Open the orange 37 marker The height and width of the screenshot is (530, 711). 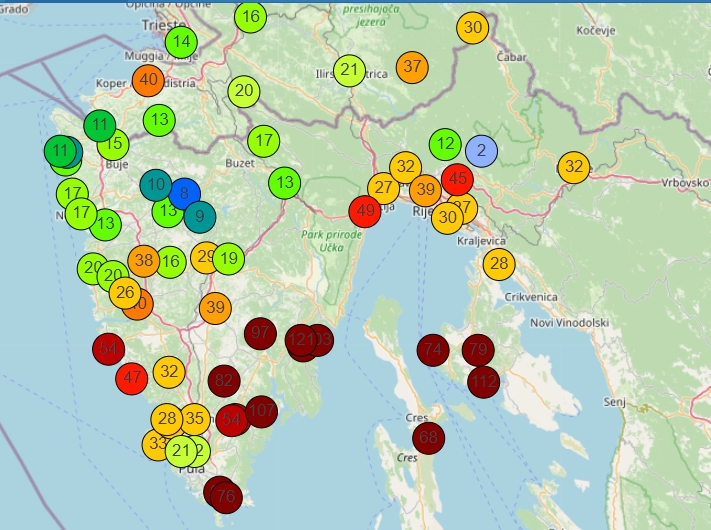pos(412,67)
